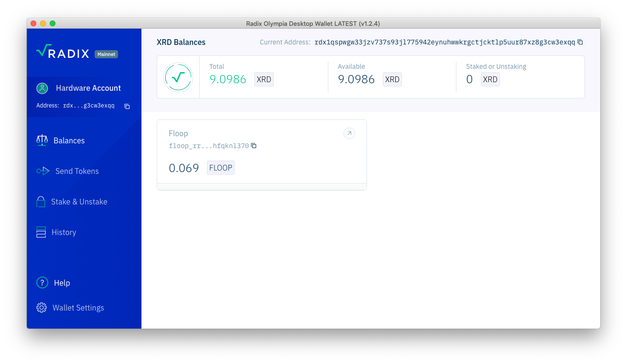
Task: Click the Hardware Account avatar icon
Action: pyautogui.click(x=43, y=88)
